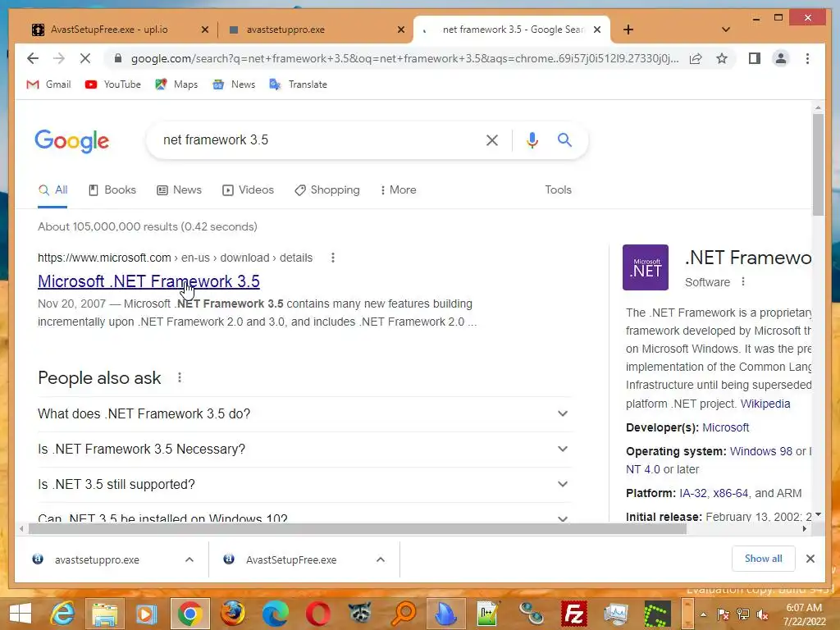Select the All results tab
The height and width of the screenshot is (630, 840).
[x=52, y=190]
